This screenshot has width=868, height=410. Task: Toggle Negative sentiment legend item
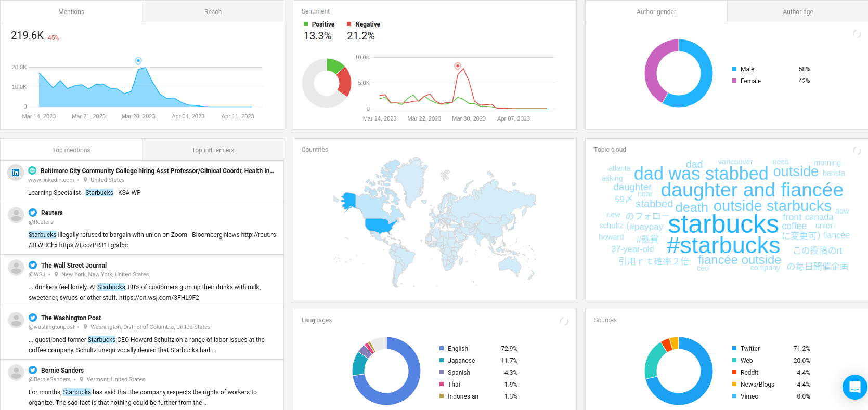pyautogui.click(x=363, y=24)
